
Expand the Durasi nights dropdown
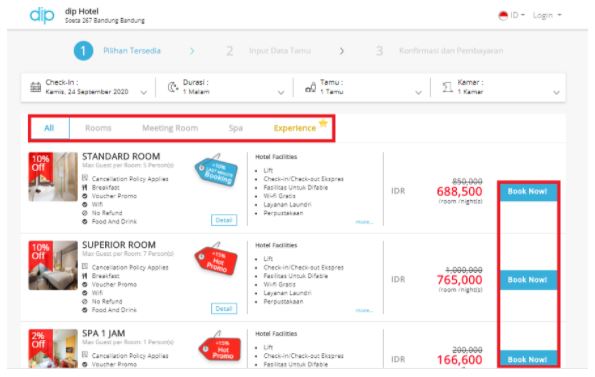tap(281, 93)
